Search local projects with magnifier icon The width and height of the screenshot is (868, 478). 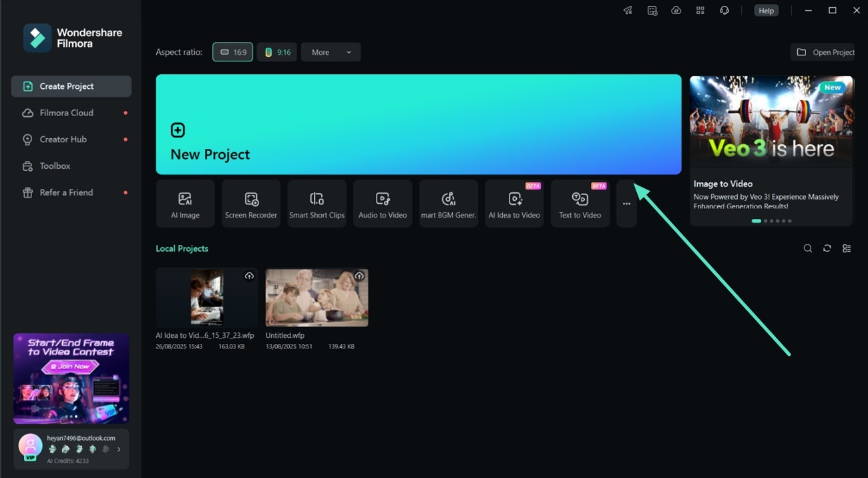[x=808, y=248]
